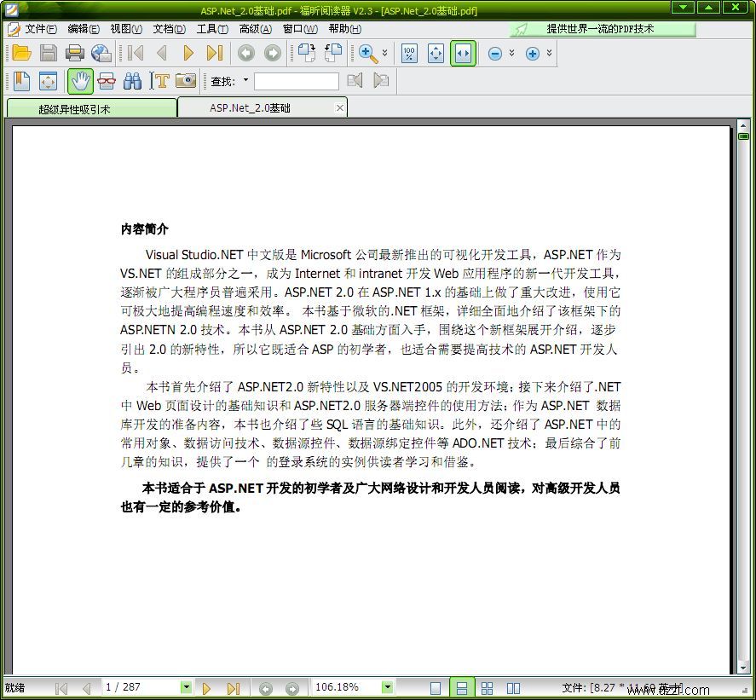The image size is (756, 700).
Task: Go to previous page in the top toolbar
Action: click(162, 53)
